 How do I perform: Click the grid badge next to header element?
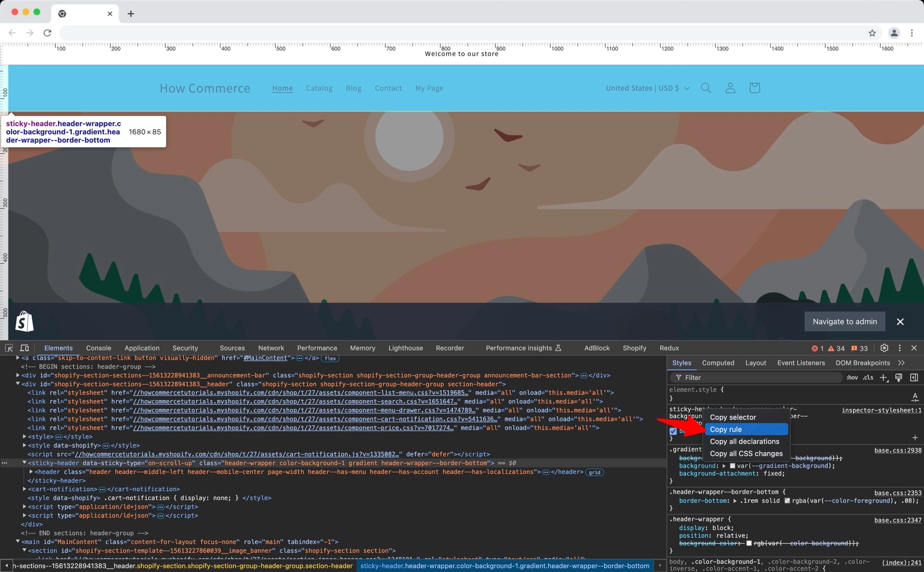point(594,472)
